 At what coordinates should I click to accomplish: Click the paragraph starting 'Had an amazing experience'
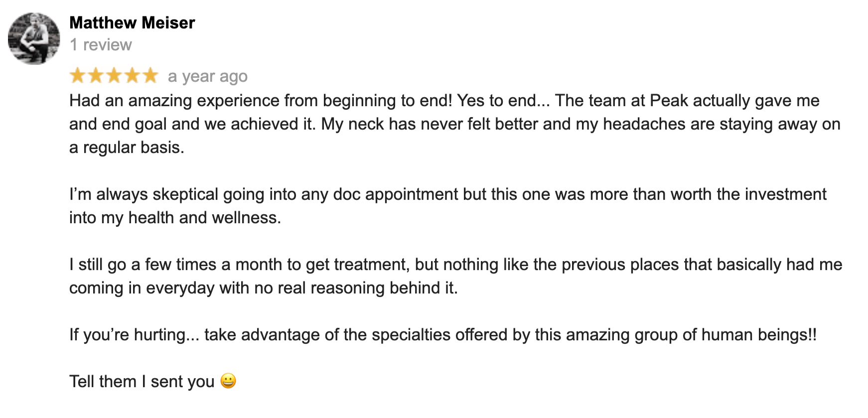455,124
